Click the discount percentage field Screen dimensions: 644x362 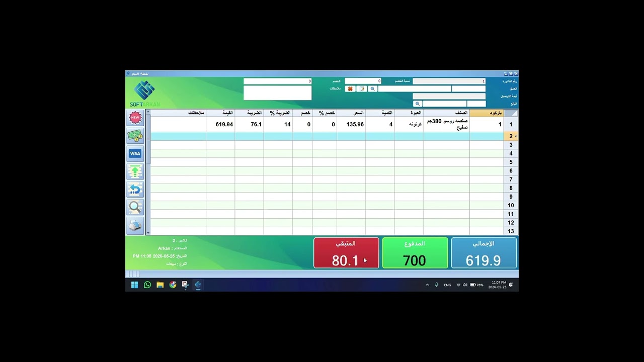tap(363, 81)
